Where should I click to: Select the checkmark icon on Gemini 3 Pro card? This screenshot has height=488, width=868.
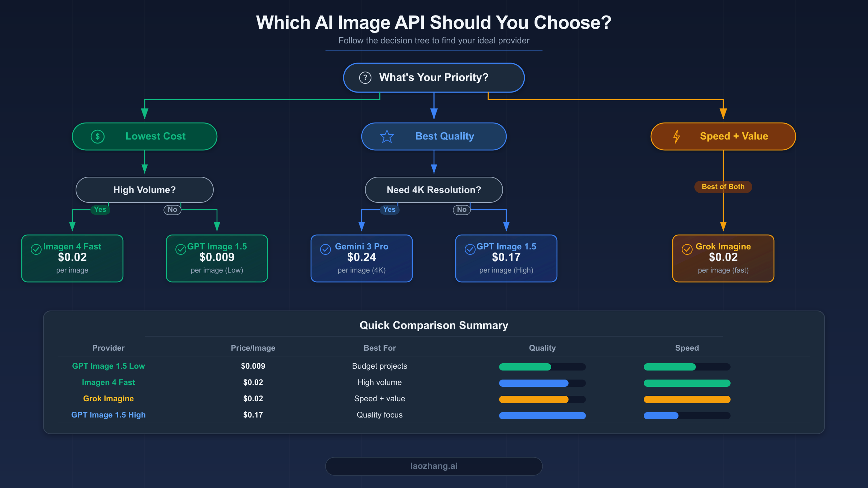tap(325, 249)
